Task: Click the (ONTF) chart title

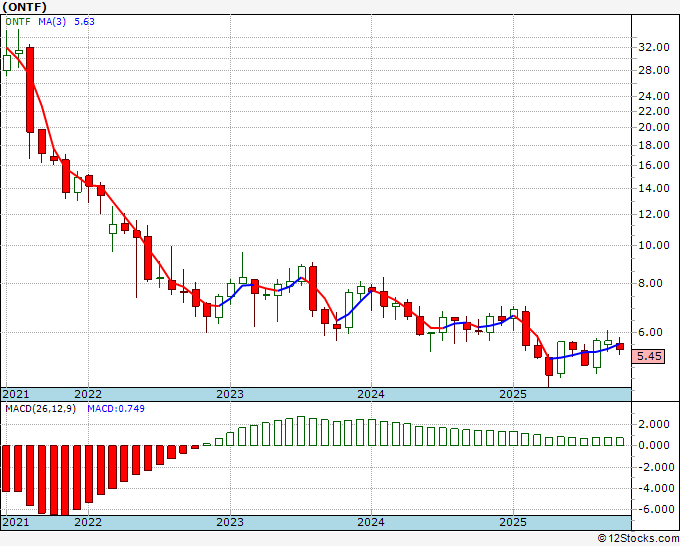Action: point(25,7)
